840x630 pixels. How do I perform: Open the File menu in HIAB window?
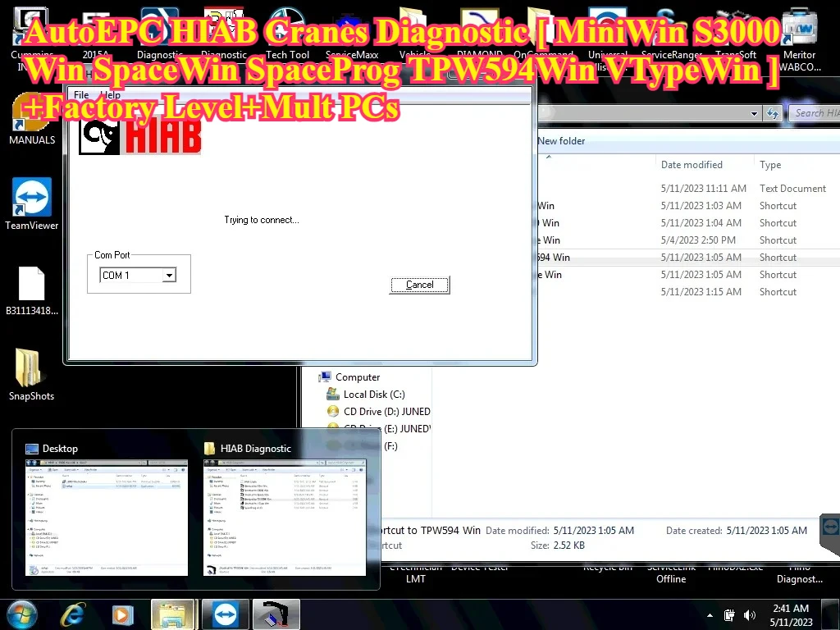(x=81, y=95)
